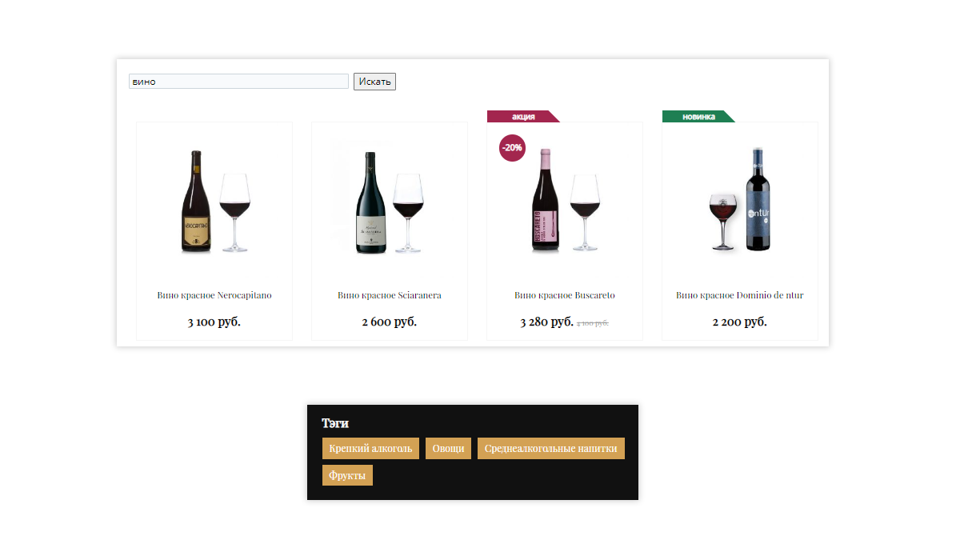Viewport: 960px width, 560px height.
Task: Click the Искать search button
Action: [x=374, y=82]
